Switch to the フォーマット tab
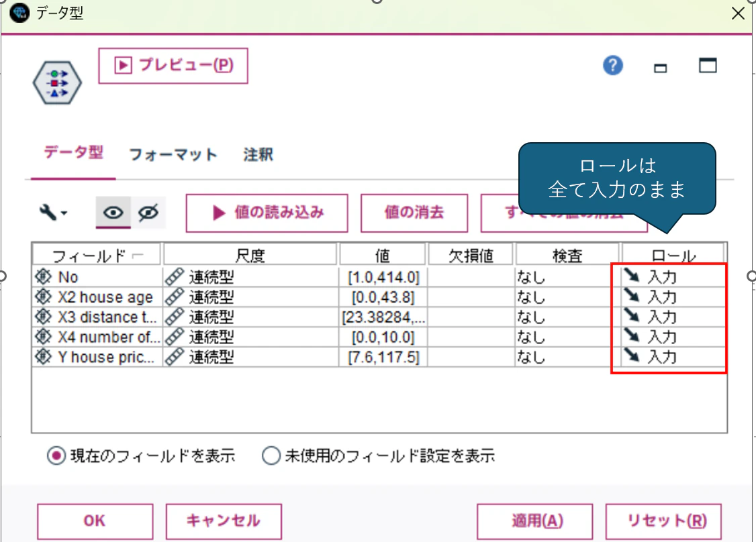 (173, 155)
